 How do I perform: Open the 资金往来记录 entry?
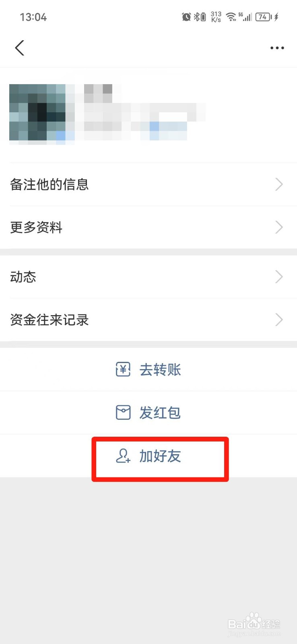[148, 320]
